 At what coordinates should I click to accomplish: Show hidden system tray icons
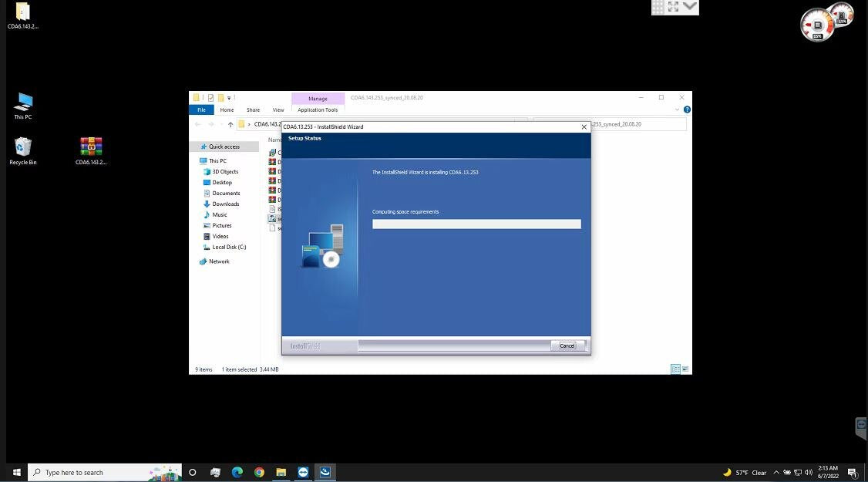click(x=776, y=472)
